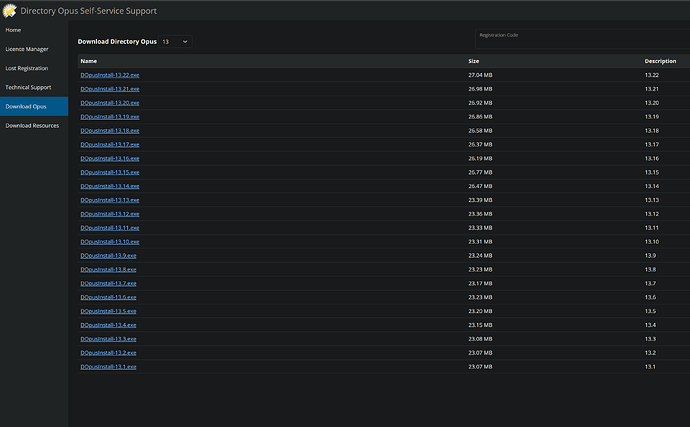Expand the version 13 dropdown
The width and height of the screenshot is (690, 427).
coord(175,41)
